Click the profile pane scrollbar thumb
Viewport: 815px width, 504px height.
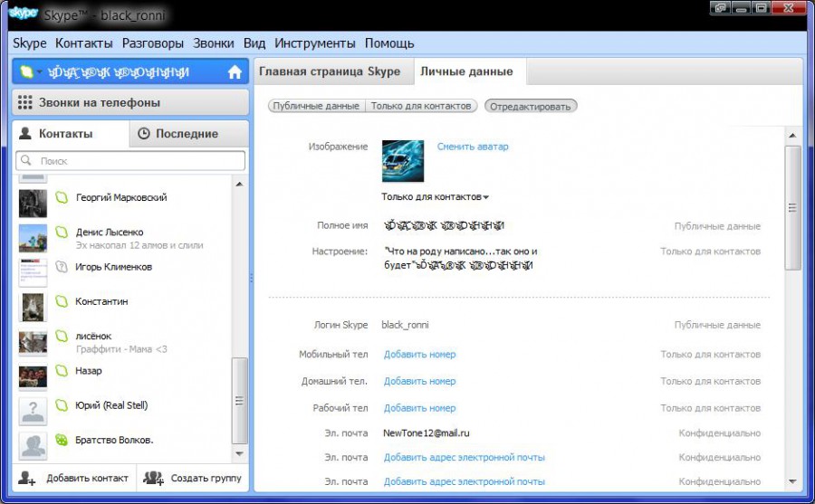[x=792, y=208]
